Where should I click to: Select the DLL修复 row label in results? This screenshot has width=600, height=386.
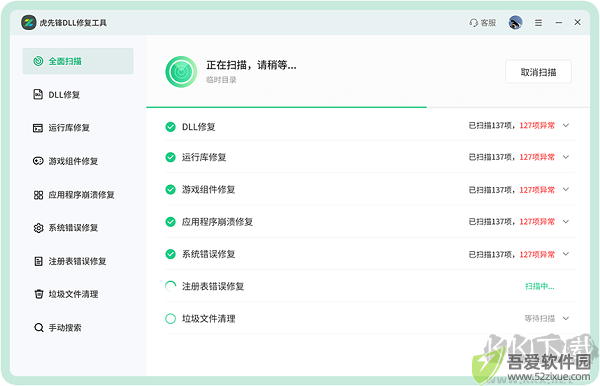click(x=199, y=127)
